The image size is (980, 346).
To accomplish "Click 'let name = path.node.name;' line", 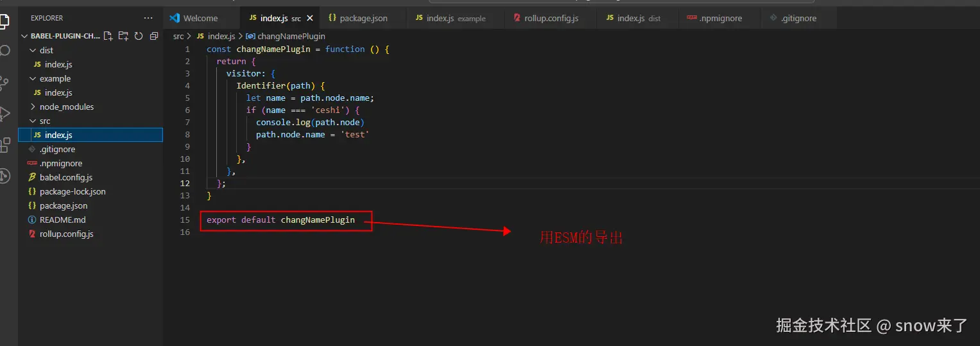I will click(x=310, y=98).
